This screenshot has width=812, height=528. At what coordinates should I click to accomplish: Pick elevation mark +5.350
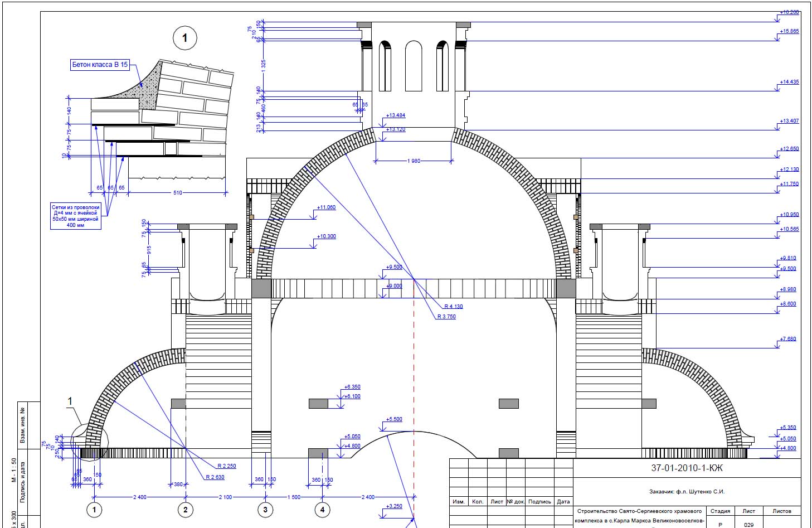coord(788,428)
